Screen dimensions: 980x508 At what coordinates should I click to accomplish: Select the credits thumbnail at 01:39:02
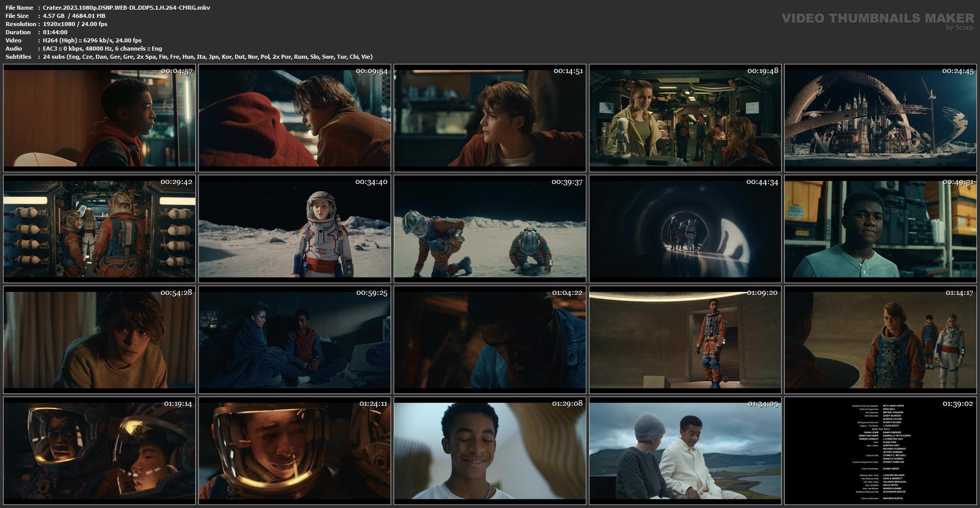coord(880,451)
